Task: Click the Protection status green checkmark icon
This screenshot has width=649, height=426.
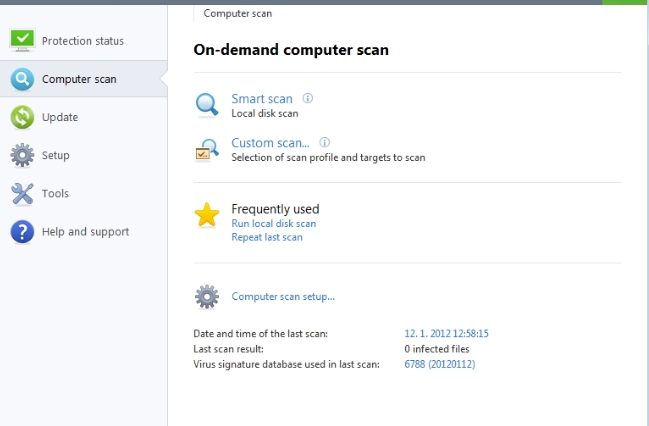Action: [x=23, y=41]
